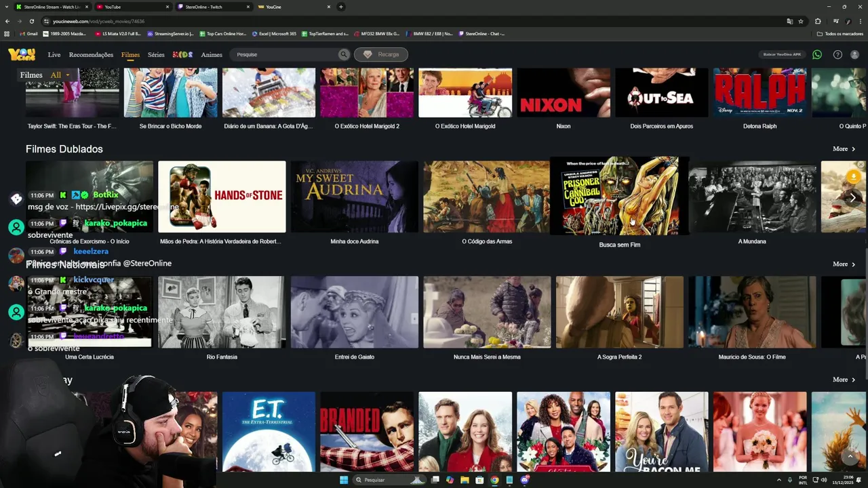Open the StereOnline - Chat bookmark
The width and height of the screenshot is (868, 488).
point(482,33)
